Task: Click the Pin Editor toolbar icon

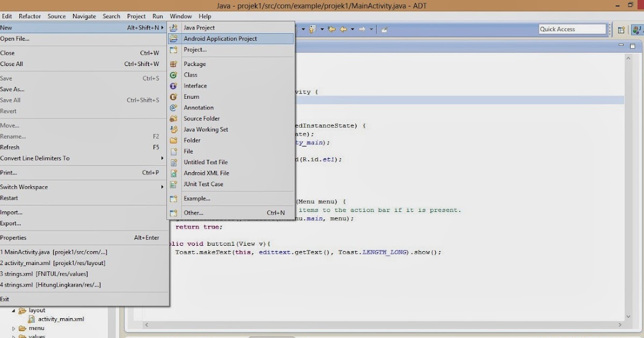Action: [384, 30]
